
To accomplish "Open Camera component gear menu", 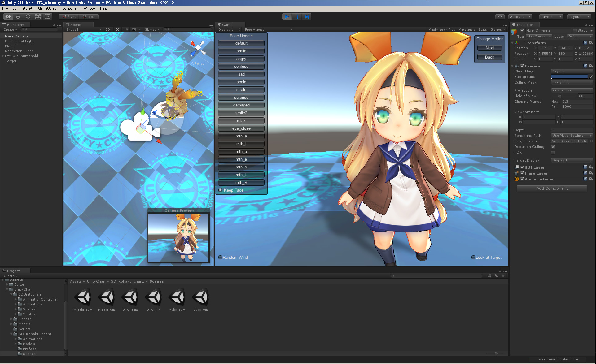I will coord(591,66).
